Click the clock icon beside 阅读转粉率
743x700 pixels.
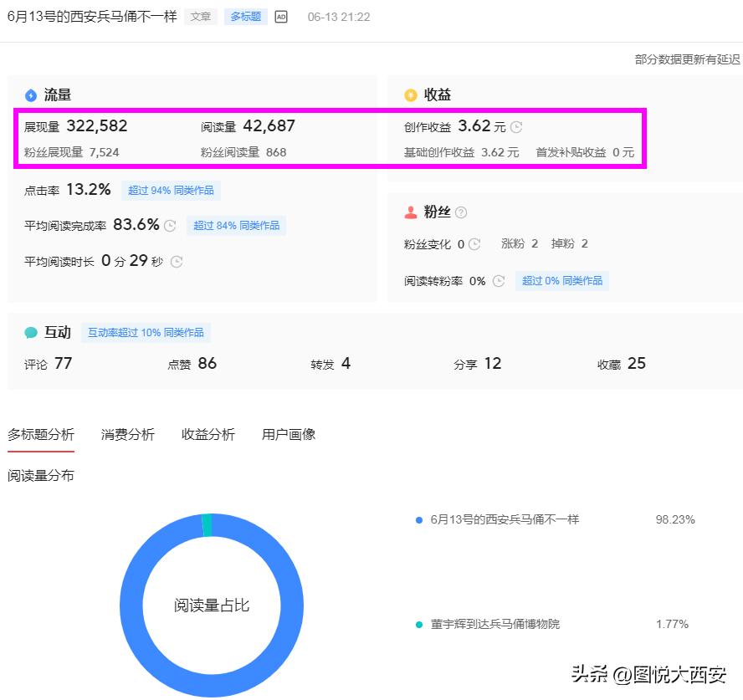coord(500,281)
